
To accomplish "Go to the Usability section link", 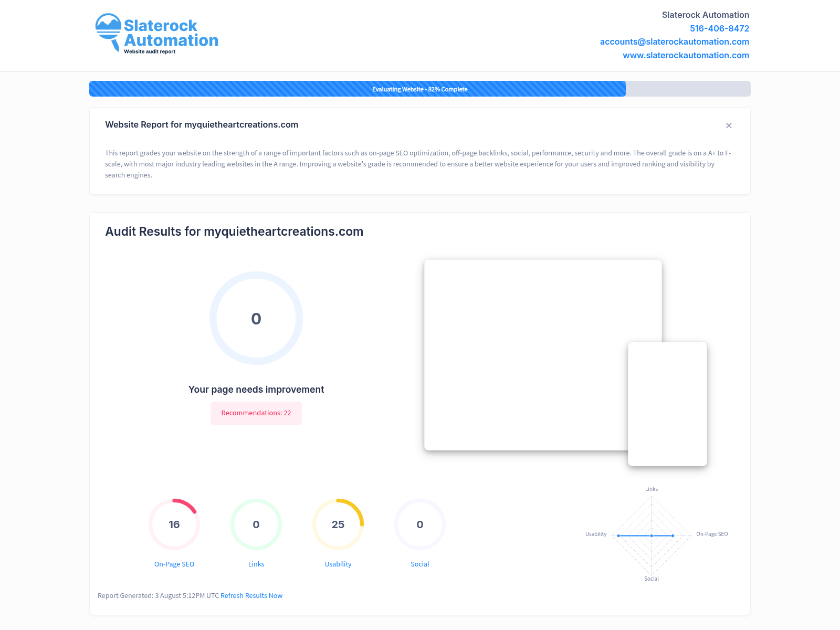I will 338,564.
